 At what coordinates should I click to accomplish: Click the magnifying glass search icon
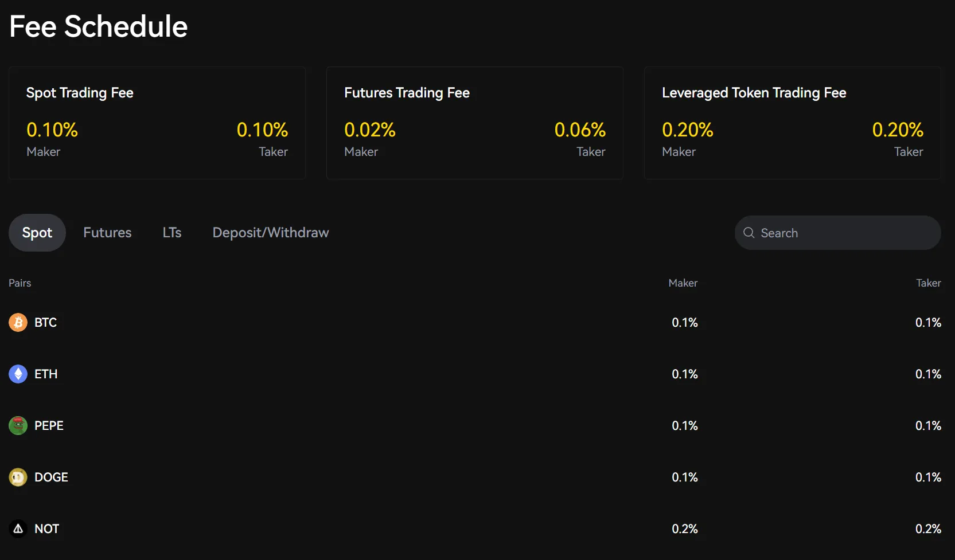749,233
